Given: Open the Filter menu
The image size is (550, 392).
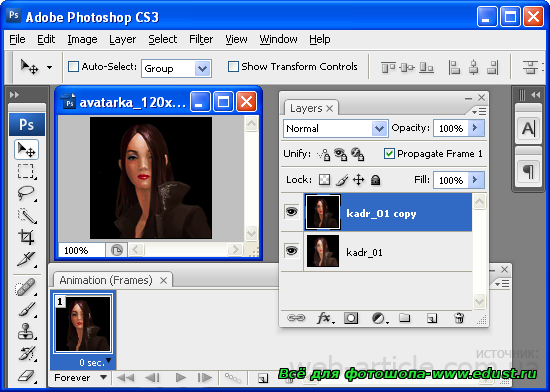Looking at the screenshot, I should point(201,39).
